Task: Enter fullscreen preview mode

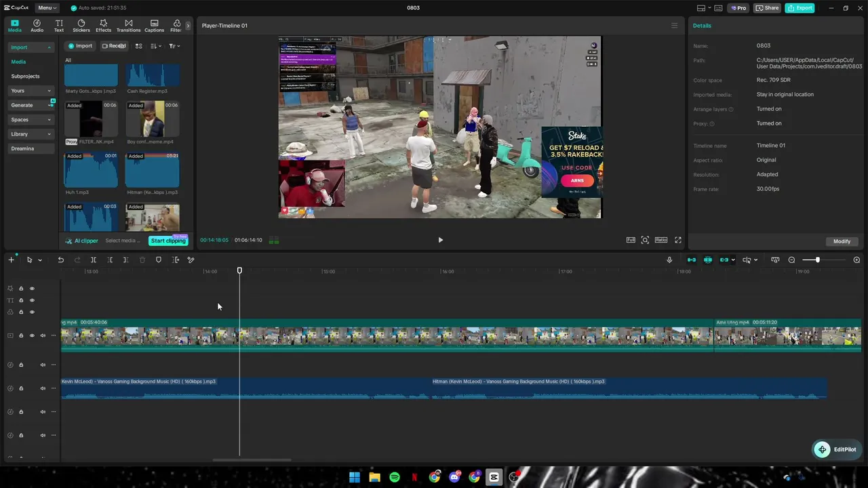Action: click(x=678, y=240)
